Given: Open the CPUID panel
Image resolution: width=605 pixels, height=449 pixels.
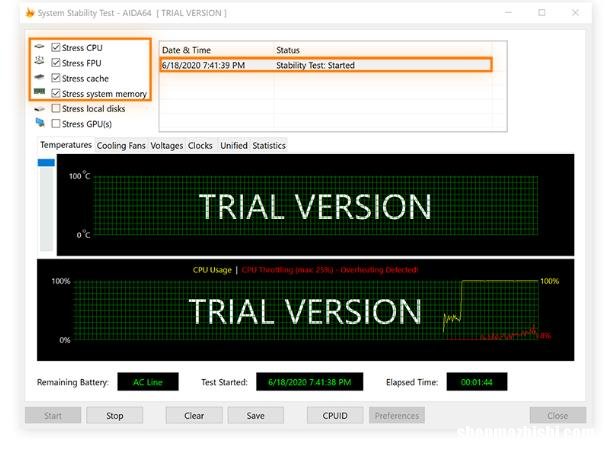Looking at the screenshot, I should (x=335, y=415).
